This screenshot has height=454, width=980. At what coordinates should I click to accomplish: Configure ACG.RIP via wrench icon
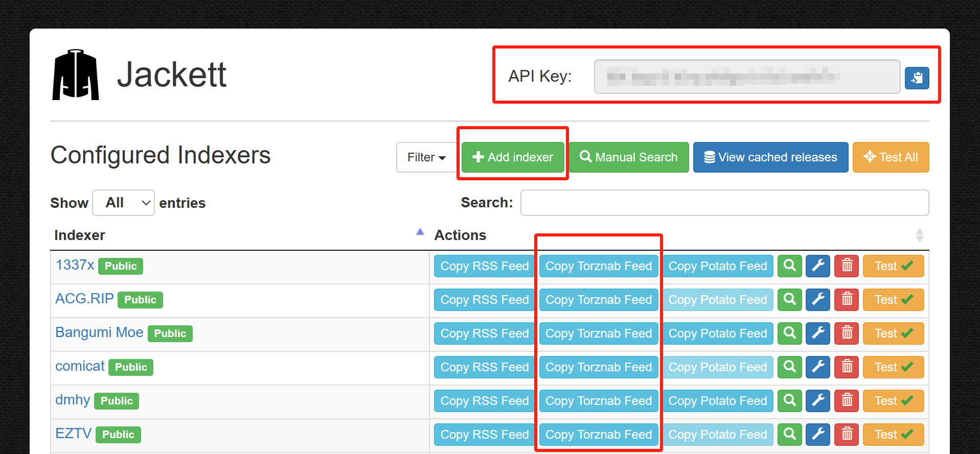tap(818, 300)
